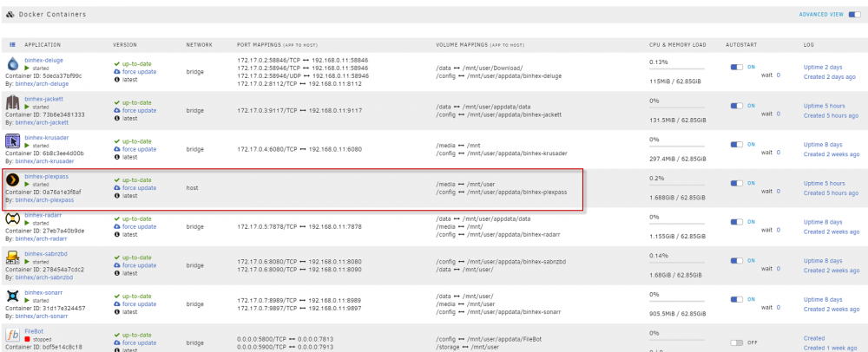This screenshot has height=352, width=868.
Task: Toggle autostart for binhex-sabnzbd
Action: click(x=737, y=260)
